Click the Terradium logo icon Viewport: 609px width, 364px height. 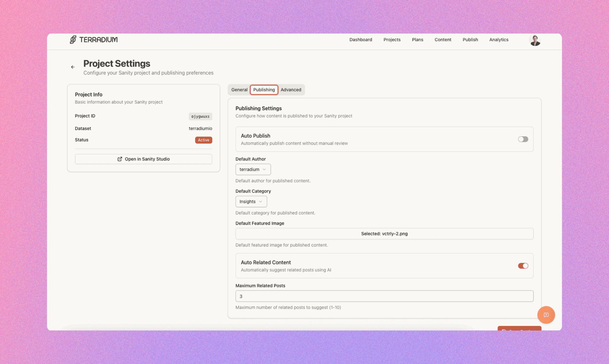coord(73,40)
